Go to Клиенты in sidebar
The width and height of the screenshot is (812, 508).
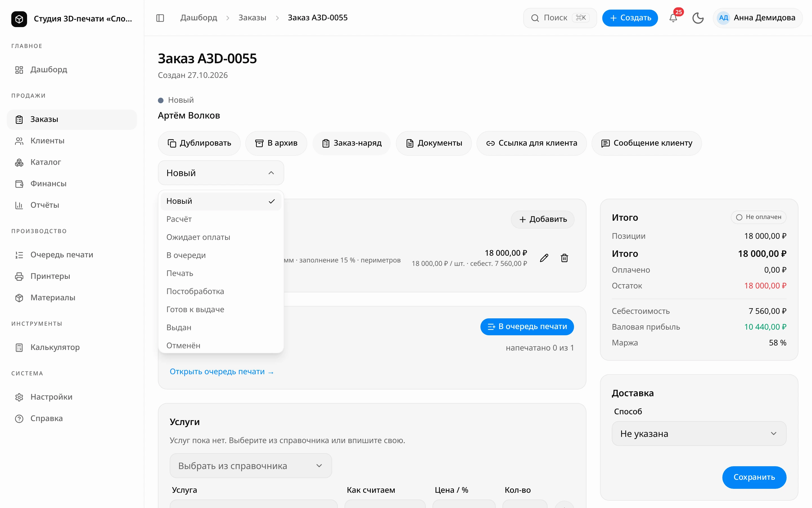coord(72,141)
